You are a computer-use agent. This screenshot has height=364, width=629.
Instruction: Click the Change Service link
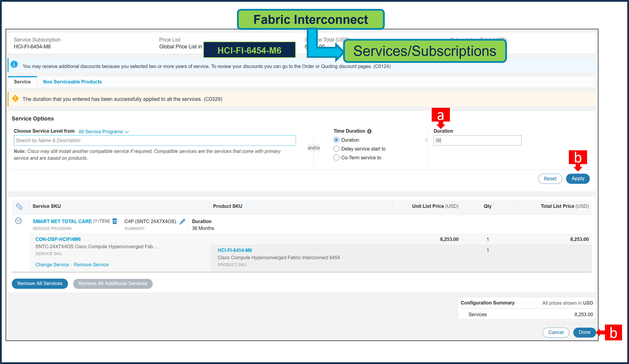point(52,265)
